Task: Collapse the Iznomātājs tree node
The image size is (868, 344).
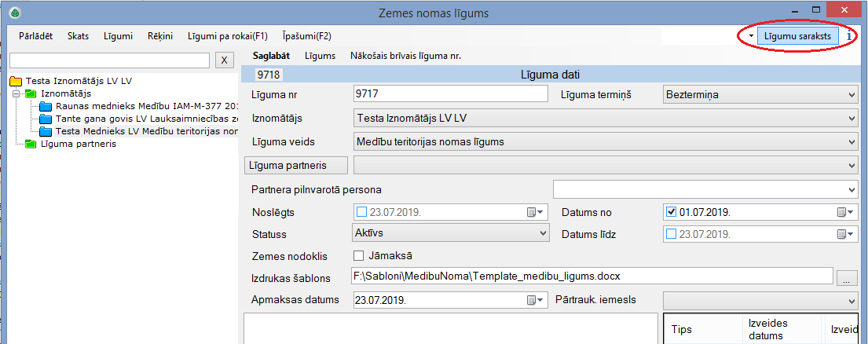Action: tap(17, 94)
